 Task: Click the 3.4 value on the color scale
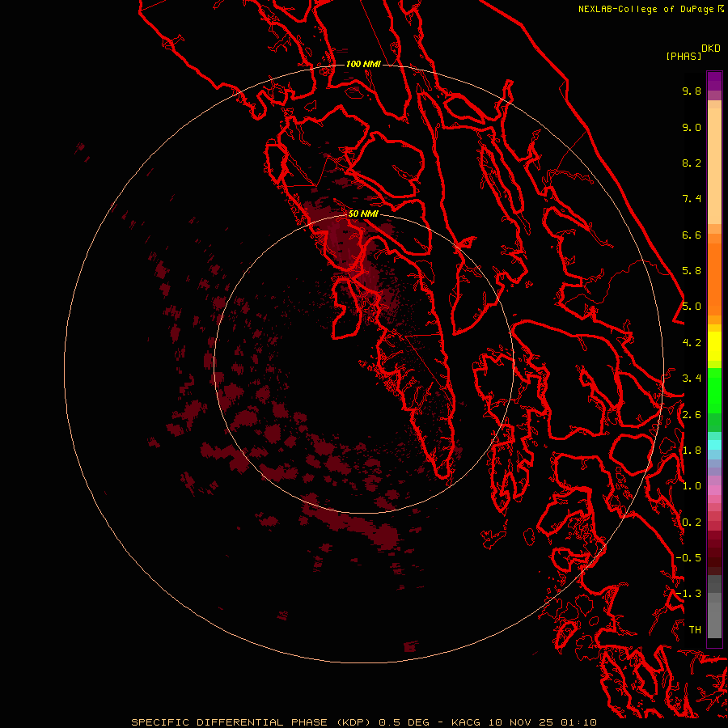tap(692, 379)
